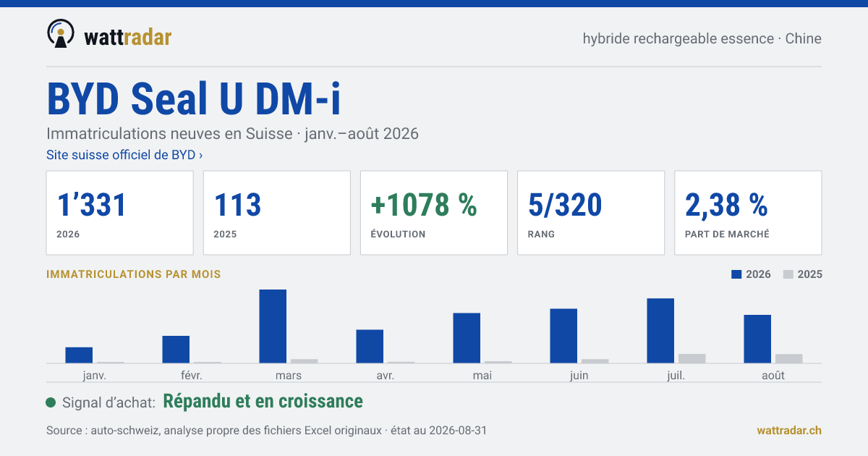Click the blue mai 2026 bar
868x456 pixels.
467,338
